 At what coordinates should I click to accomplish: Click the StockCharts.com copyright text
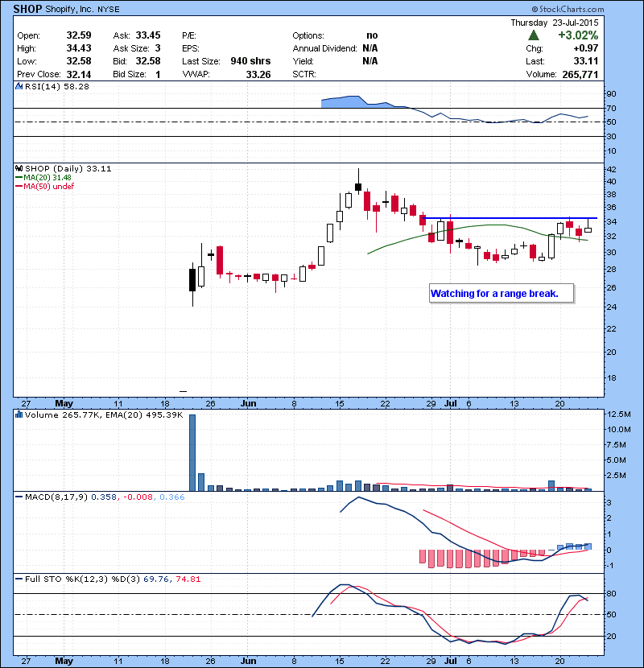point(568,9)
